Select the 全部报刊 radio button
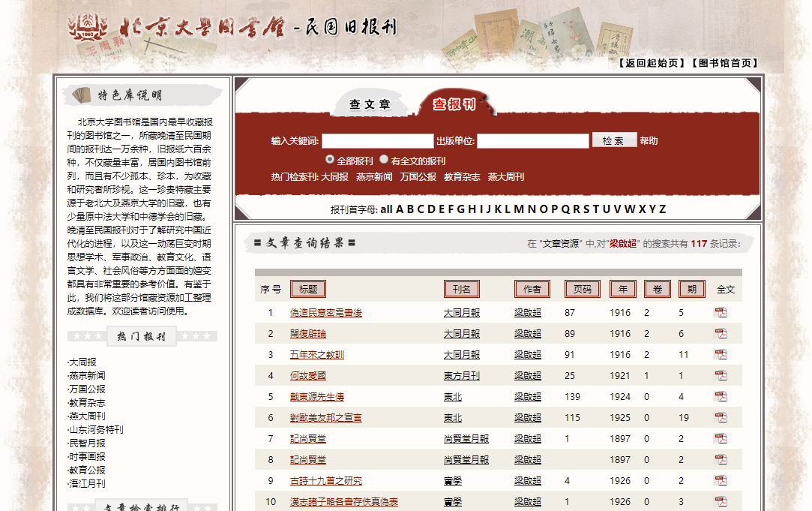Screen dimensions: 812x511 click(x=329, y=159)
